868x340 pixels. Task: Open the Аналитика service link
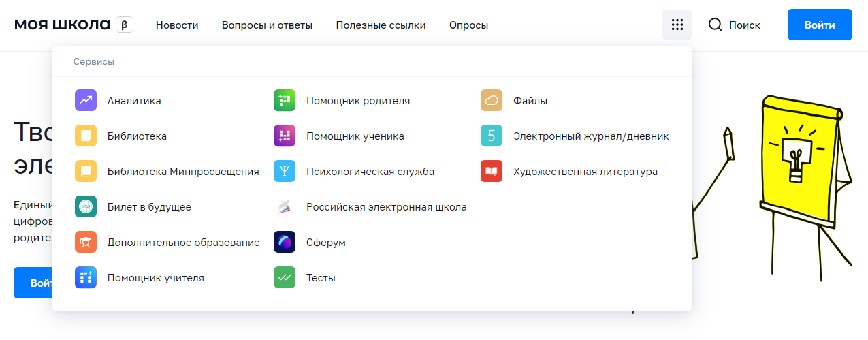click(x=134, y=101)
